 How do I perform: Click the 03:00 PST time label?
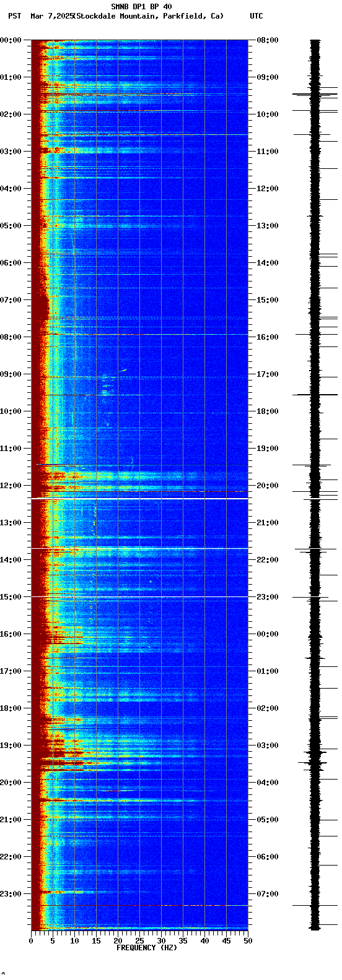point(10,152)
